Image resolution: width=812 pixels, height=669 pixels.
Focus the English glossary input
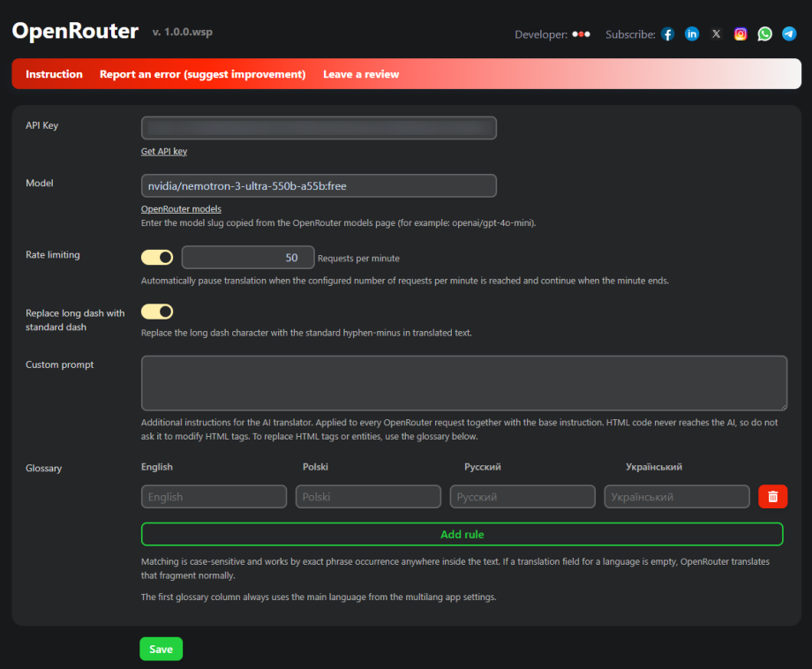click(214, 497)
